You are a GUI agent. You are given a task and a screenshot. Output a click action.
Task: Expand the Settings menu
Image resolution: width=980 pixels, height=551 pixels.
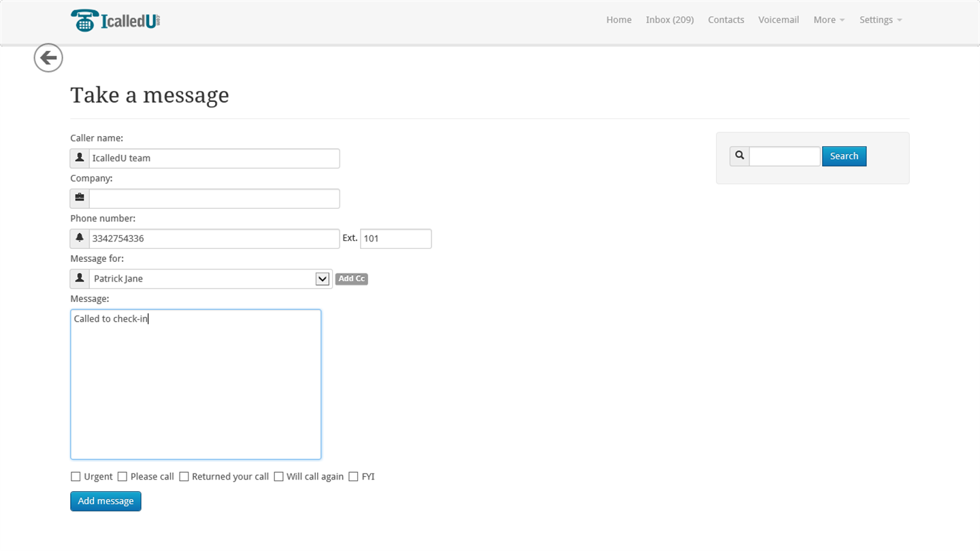(x=880, y=20)
